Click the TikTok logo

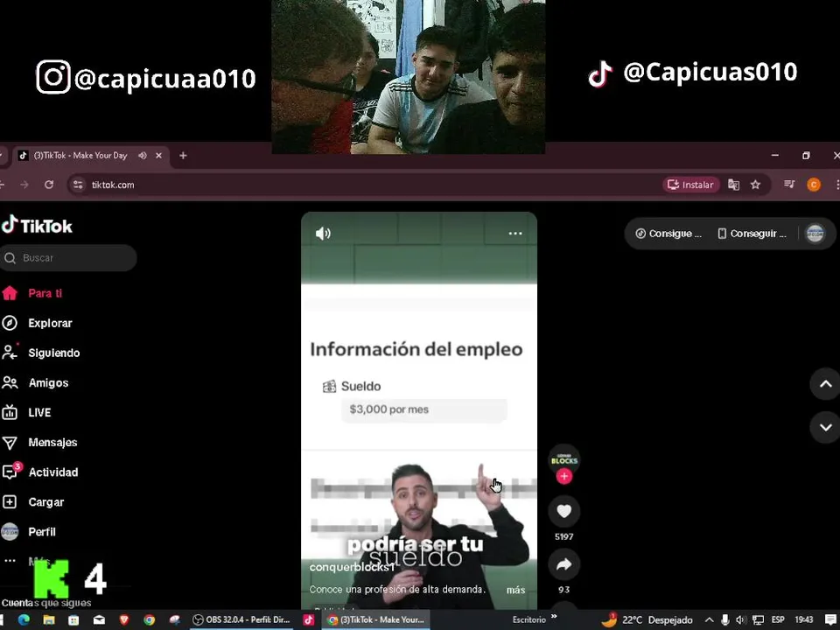tap(37, 226)
